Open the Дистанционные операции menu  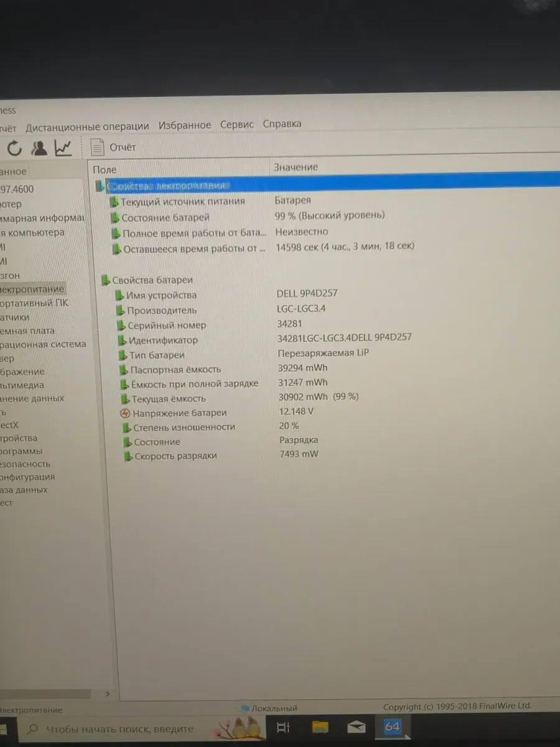(87, 126)
